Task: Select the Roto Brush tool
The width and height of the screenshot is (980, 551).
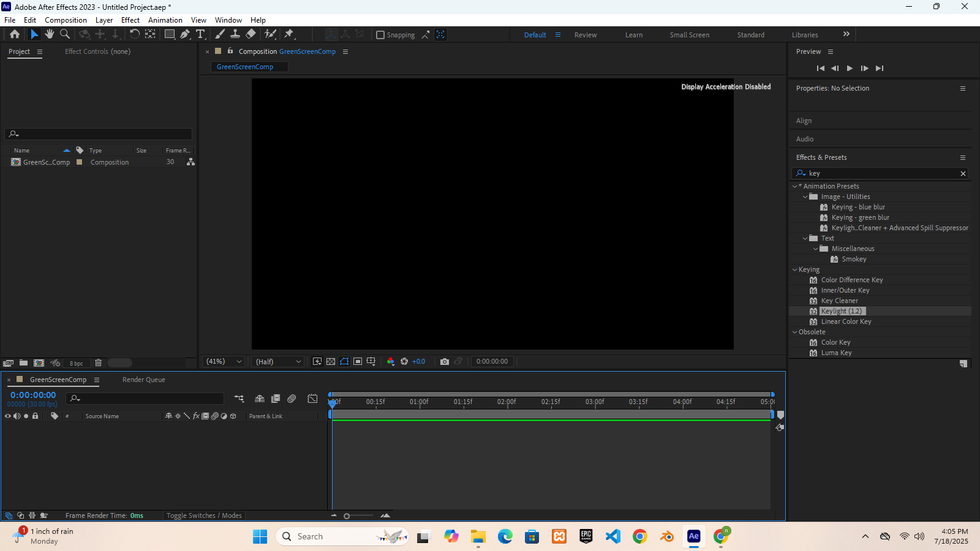Action: pos(270,34)
